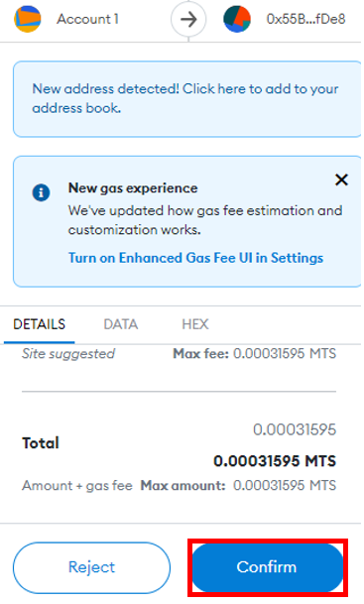This screenshot has height=604, width=364.
Task: Click the Account 1 sender name
Action: pos(88,19)
